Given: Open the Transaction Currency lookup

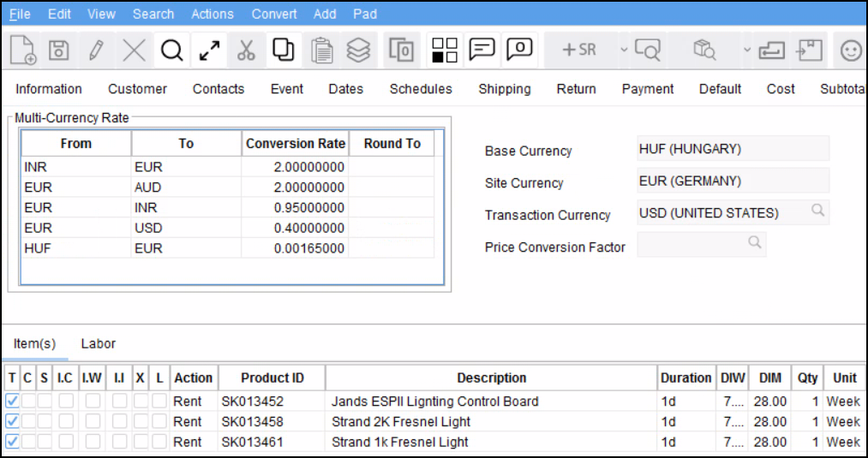Looking at the screenshot, I should pos(818,211).
